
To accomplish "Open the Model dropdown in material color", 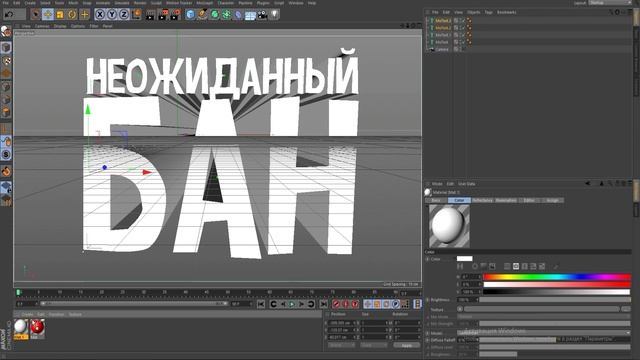I will tap(544, 333).
